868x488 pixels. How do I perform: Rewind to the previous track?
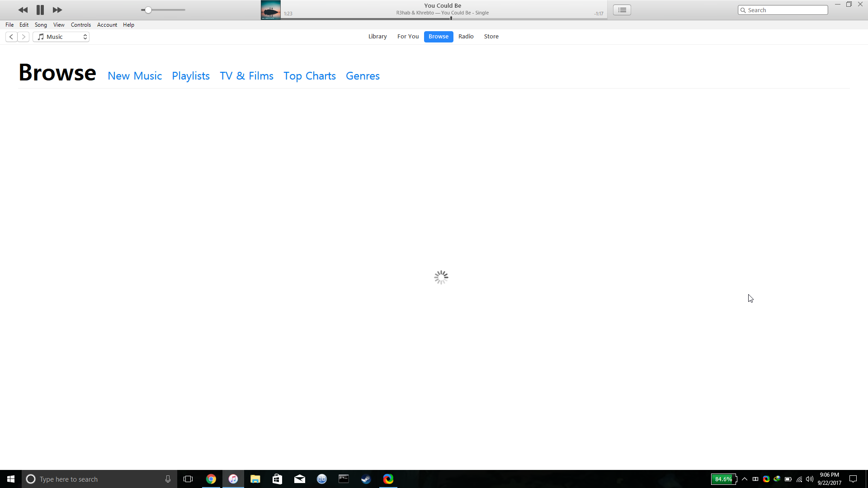pyautogui.click(x=23, y=10)
